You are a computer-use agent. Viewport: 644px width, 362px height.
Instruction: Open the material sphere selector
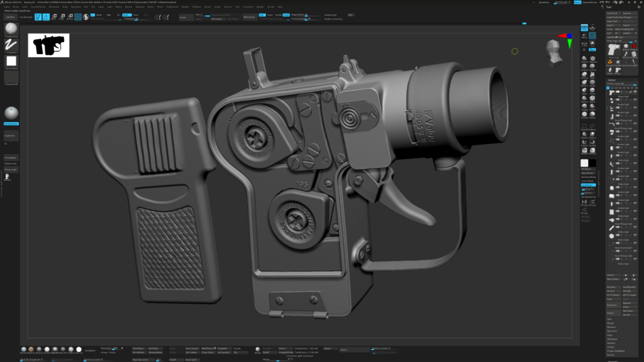click(x=11, y=113)
